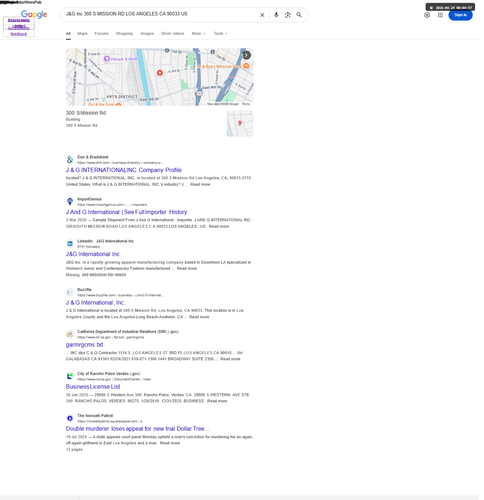Click the Terms link on the map
Viewport: 484px width, 500px height.
[x=246, y=104]
